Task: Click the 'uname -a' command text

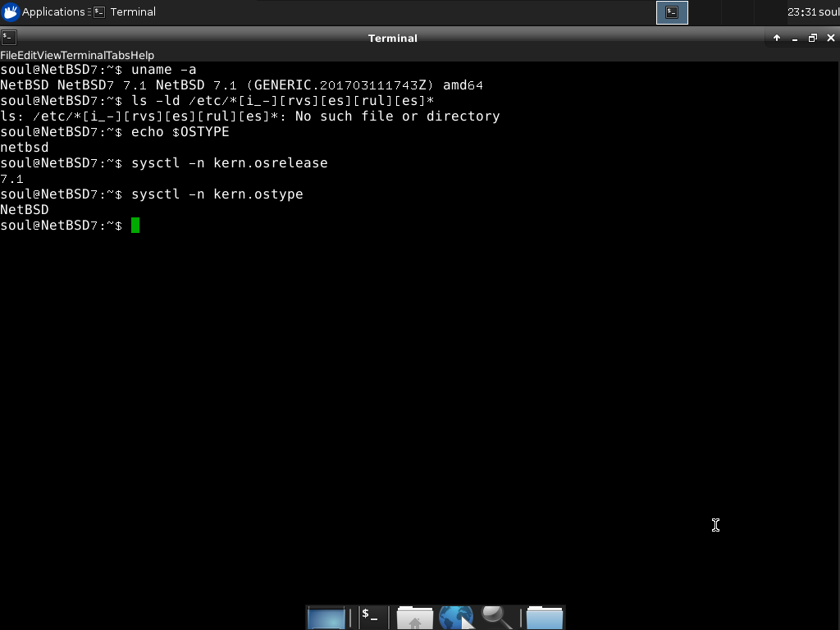Action: 164,70
